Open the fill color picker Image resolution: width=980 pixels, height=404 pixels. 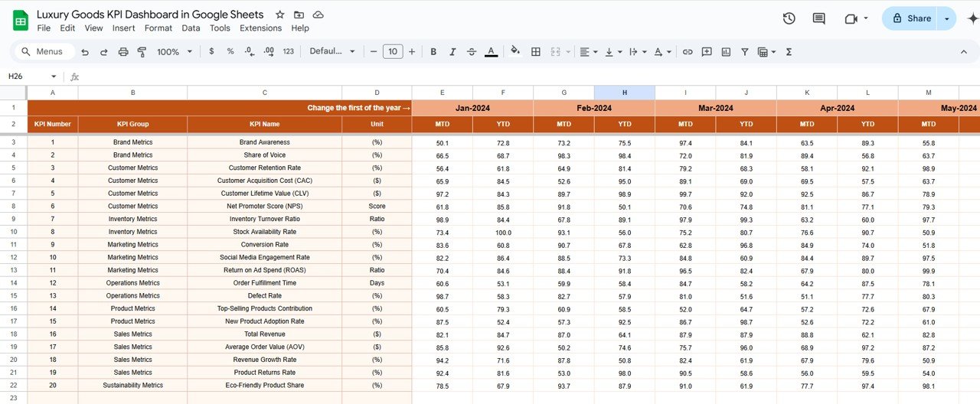(x=515, y=51)
